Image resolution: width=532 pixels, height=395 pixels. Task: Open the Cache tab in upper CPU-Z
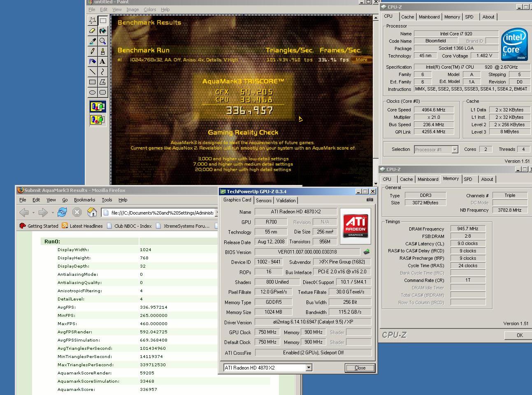pos(407,17)
